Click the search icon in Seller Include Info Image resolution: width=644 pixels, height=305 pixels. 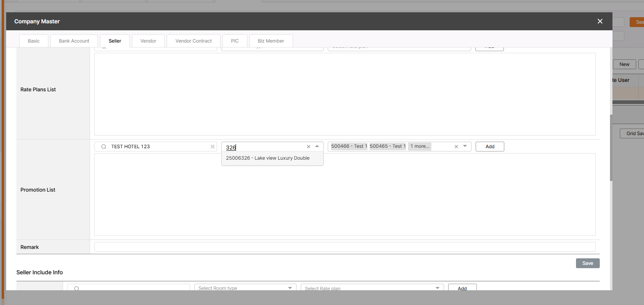tap(77, 289)
